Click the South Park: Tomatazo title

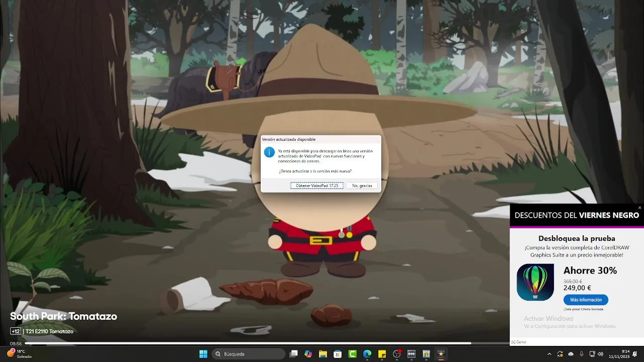(63, 316)
